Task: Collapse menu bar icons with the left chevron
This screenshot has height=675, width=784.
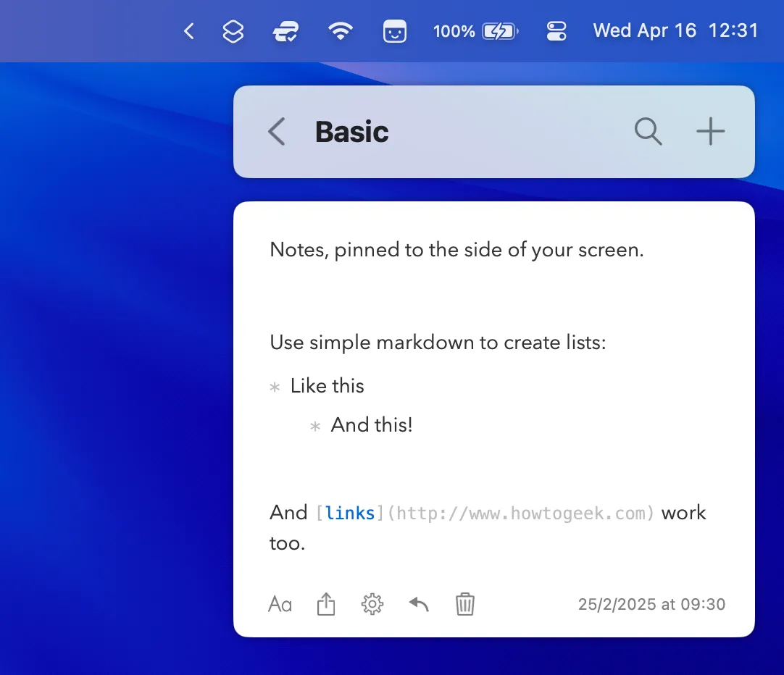Action: pos(189,31)
